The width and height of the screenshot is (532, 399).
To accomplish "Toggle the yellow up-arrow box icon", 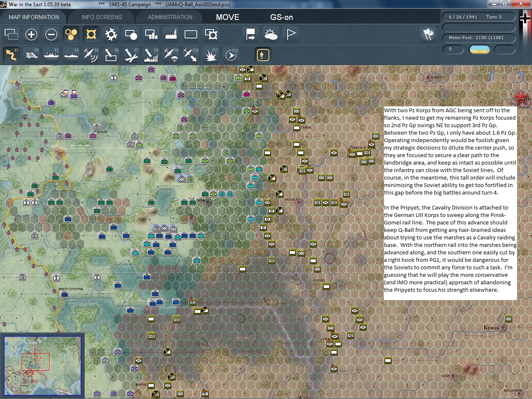I will tap(263, 55).
